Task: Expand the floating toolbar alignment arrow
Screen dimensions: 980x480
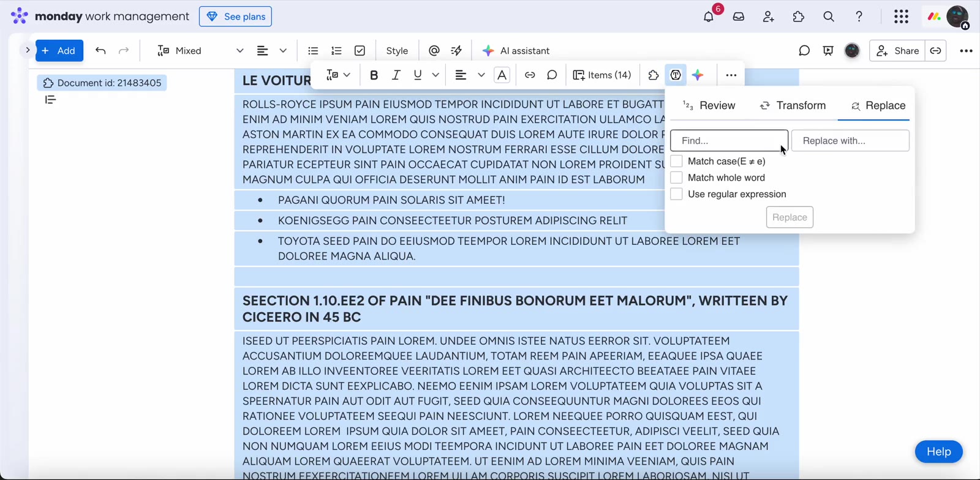Action: 481,75
